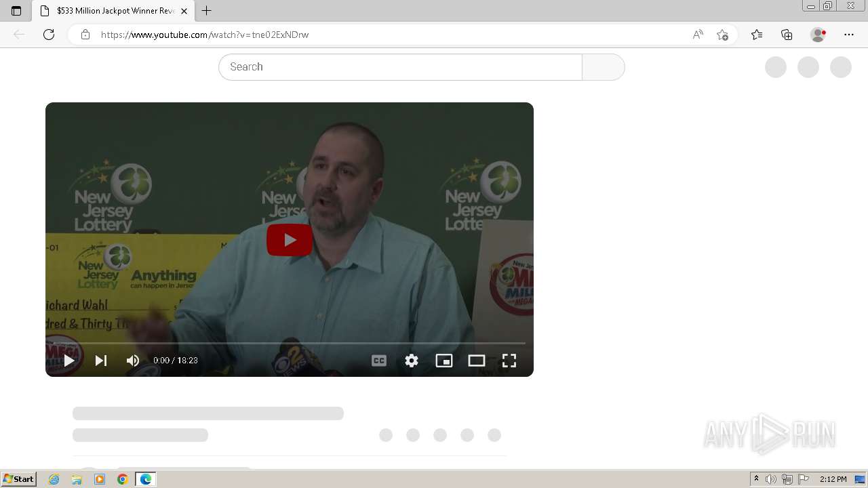Click the video thumbnail frame

(x=290, y=239)
